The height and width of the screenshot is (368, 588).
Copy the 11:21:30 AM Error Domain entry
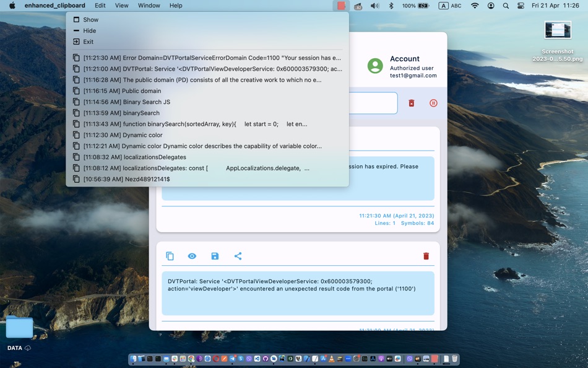pos(207,58)
